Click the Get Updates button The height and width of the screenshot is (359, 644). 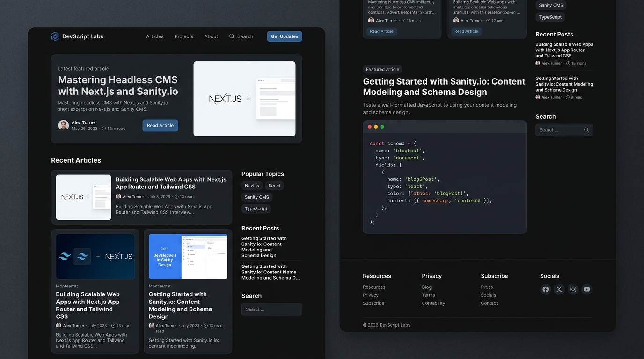pos(285,36)
